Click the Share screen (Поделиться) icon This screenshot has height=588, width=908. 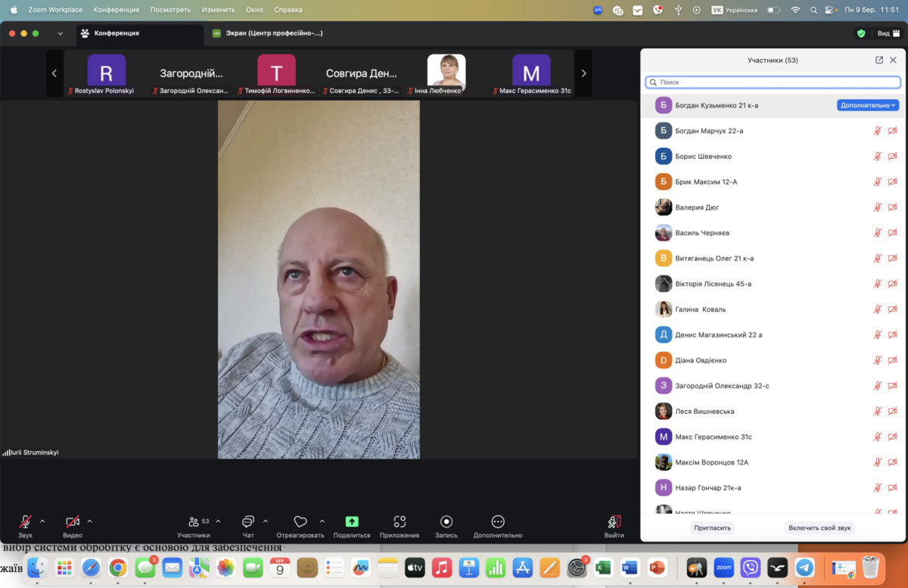click(x=352, y=522)
